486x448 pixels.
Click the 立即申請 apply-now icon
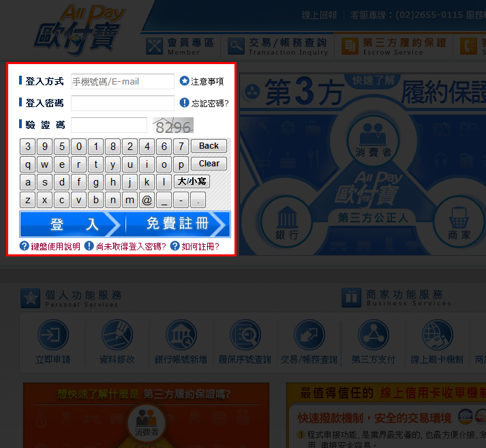click(x=52, y=335)
